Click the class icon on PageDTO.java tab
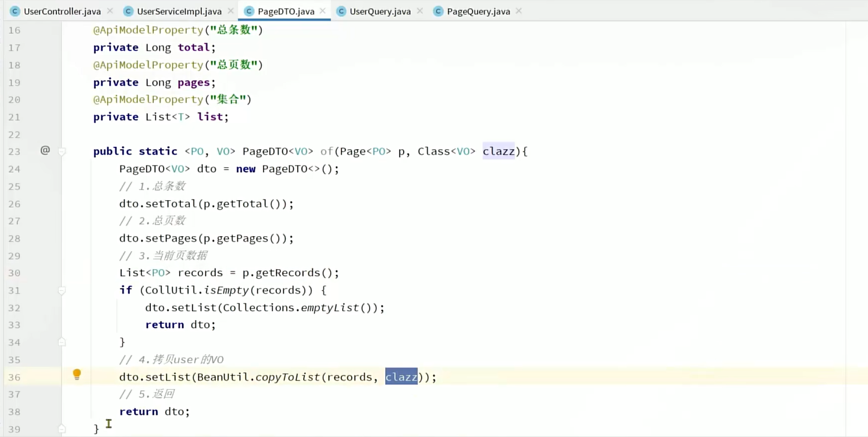This screenshot has width=868, height=437. click(x=249, y=11)
